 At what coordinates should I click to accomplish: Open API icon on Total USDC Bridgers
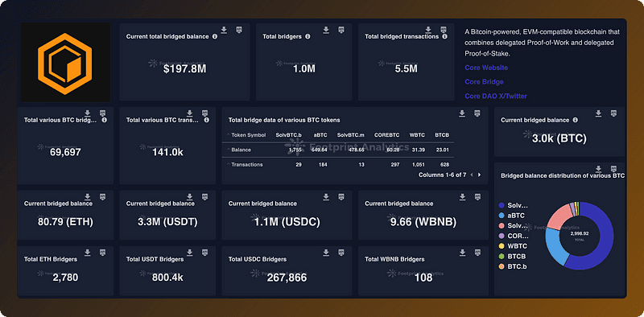(341, 252)
